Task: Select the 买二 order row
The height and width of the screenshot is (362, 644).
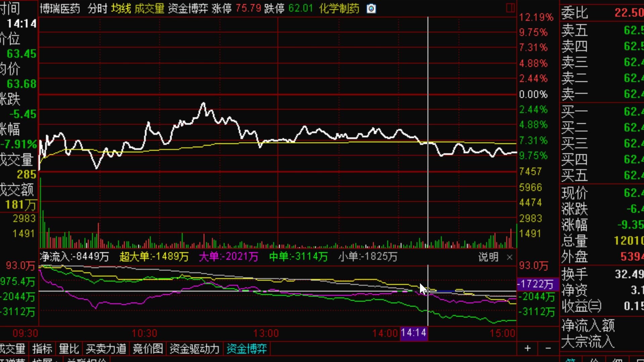Action: click(x=602, y=128)
